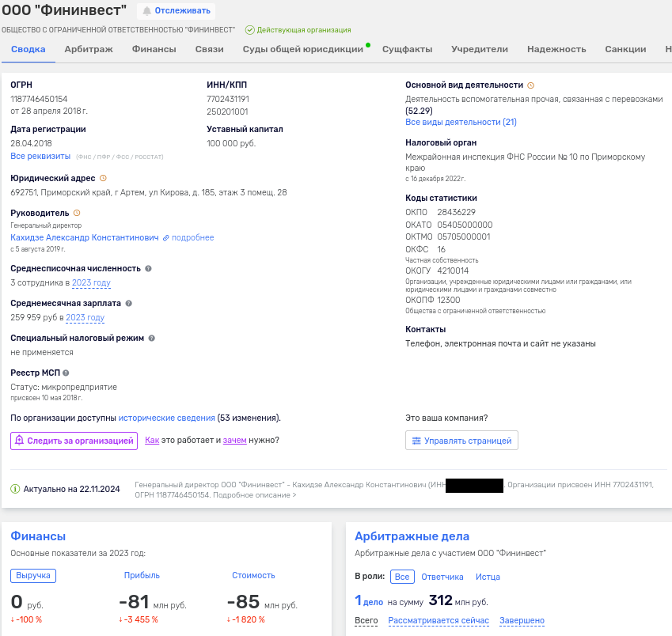Screen dimensions: 672x636
Task: Click the clock icon beside Юридический адрес
Action: tap(103, 178)
